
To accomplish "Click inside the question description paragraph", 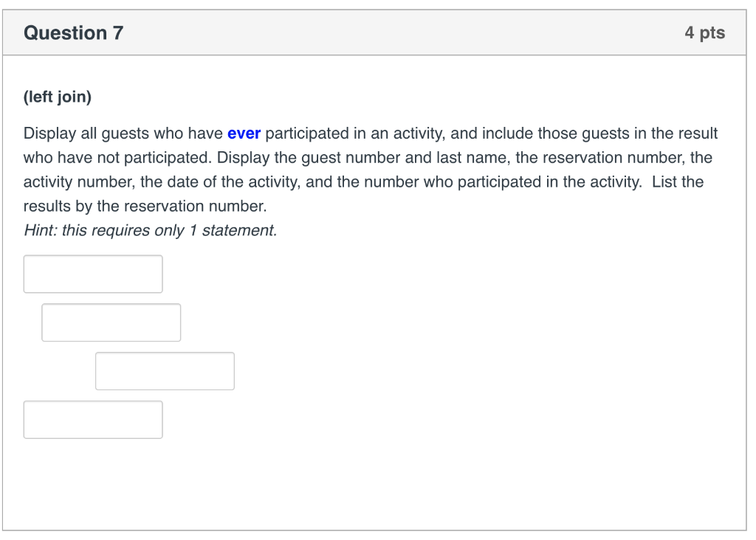I will click(369, 157).
